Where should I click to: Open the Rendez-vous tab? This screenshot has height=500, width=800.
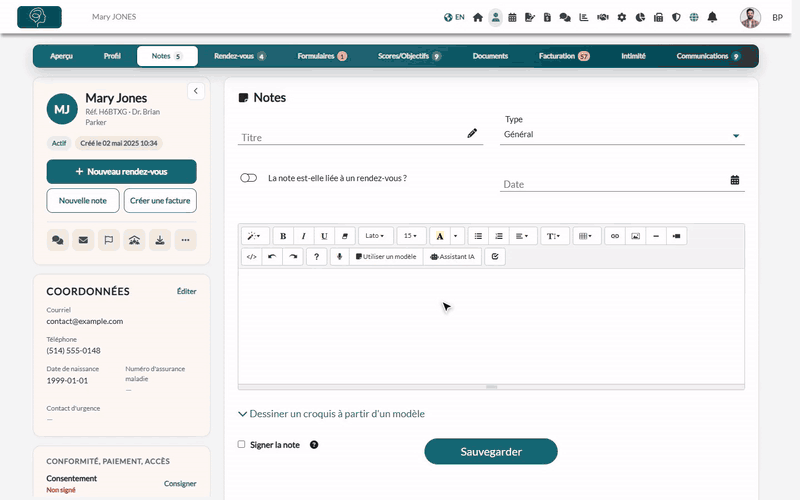tap(239, 56)
